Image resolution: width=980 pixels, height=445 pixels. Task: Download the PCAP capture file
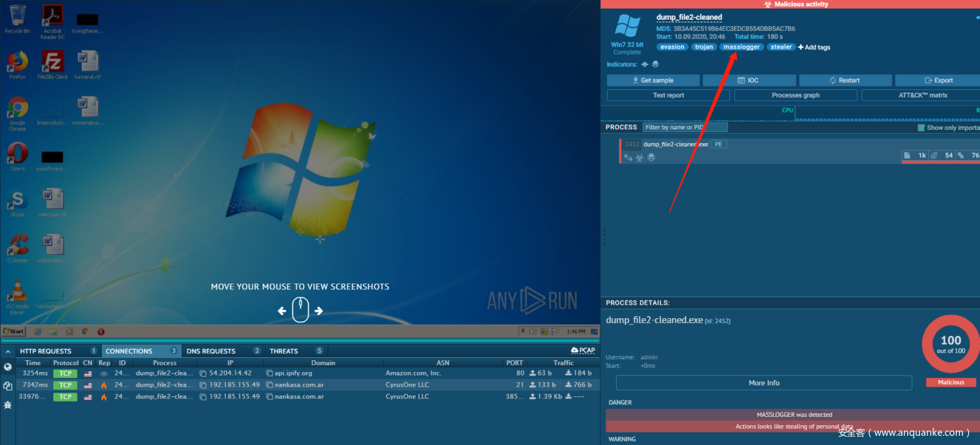(x=583, y=350)
